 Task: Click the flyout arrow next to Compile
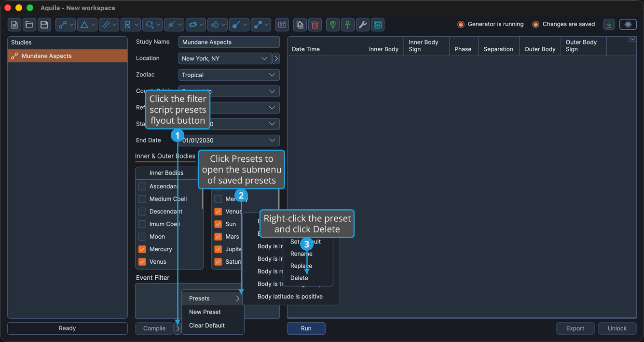[x=178, y=328]
